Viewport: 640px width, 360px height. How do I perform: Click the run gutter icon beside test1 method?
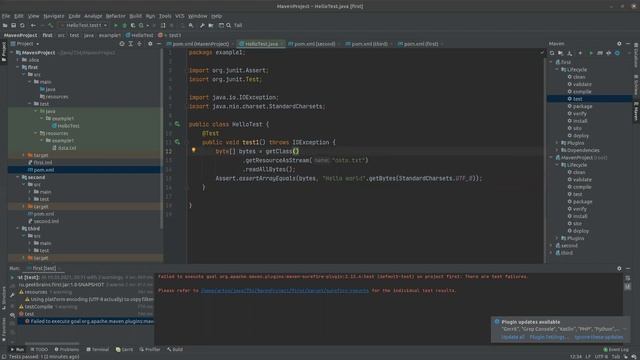coord(177,142)
